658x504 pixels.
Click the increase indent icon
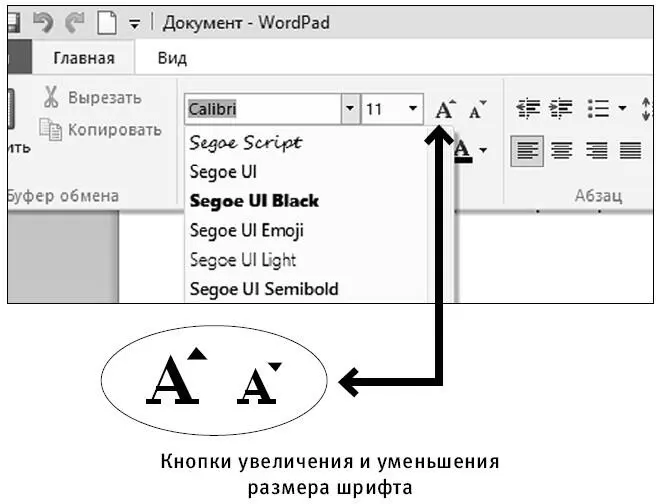click(561, 109)
